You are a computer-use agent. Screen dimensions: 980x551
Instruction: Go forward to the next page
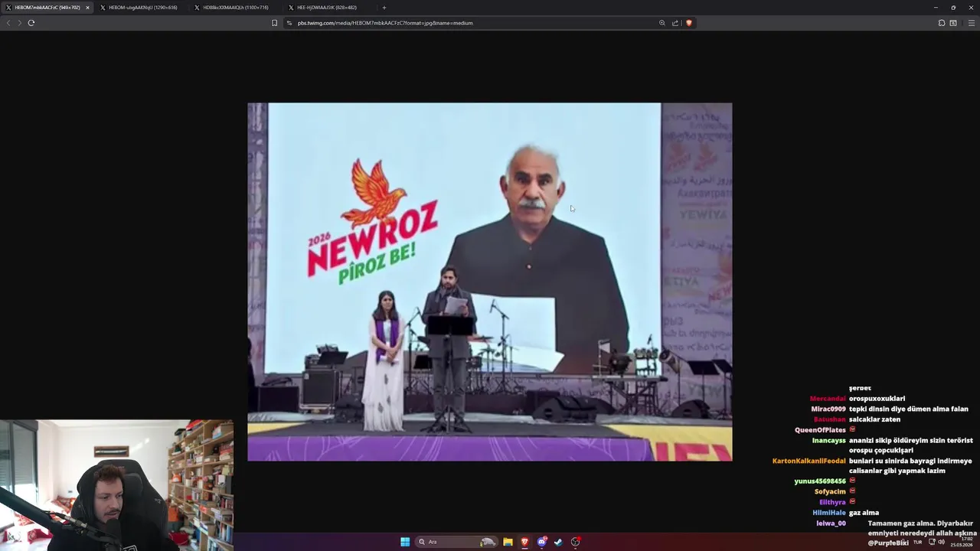(x=20, y=23)
